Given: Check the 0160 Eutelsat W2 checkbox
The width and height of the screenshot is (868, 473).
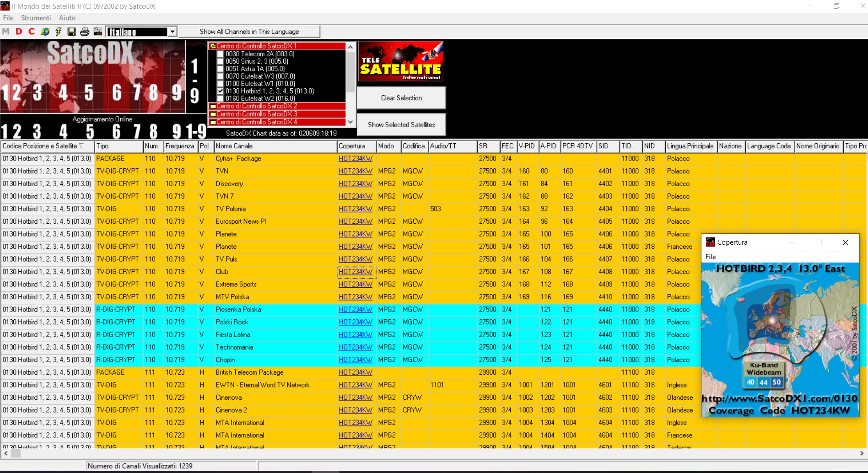Looking at the screenshot, I should (221, 98).
